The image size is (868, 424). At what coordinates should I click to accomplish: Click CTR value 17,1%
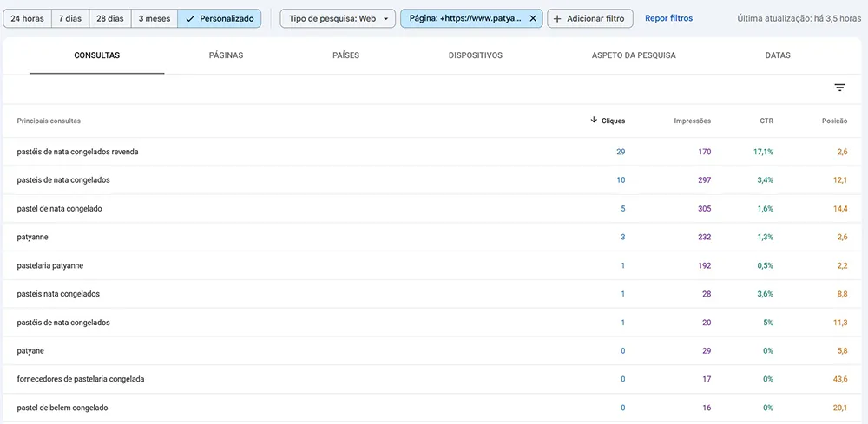[763, 152]
